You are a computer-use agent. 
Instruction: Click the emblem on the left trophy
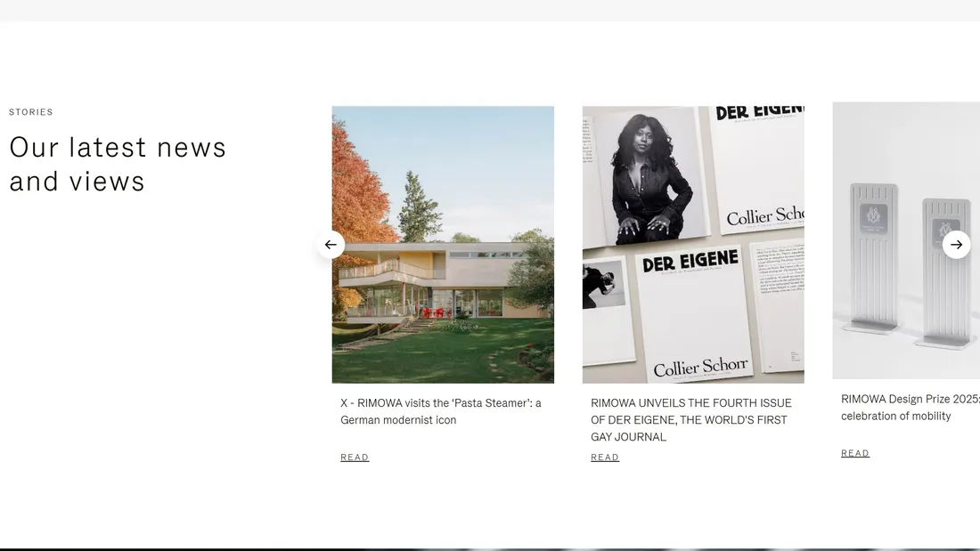(x=873, y=217)
